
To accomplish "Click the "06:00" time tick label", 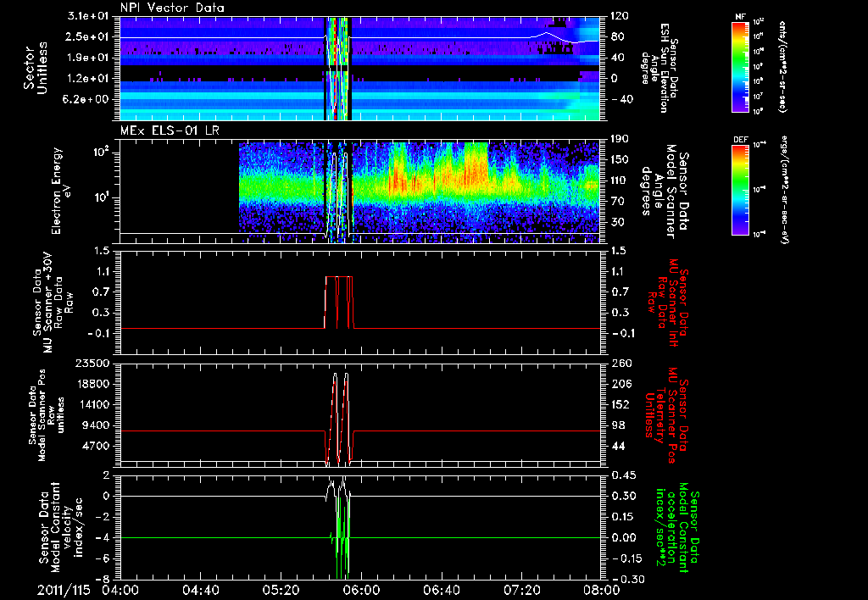I will pos(360,590).
